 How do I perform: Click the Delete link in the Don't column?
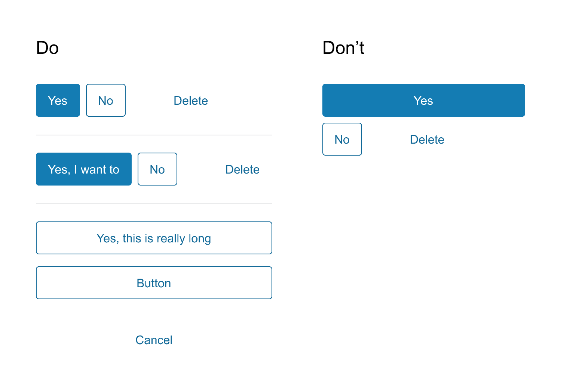pyautogui.click(x=427, y=139)
